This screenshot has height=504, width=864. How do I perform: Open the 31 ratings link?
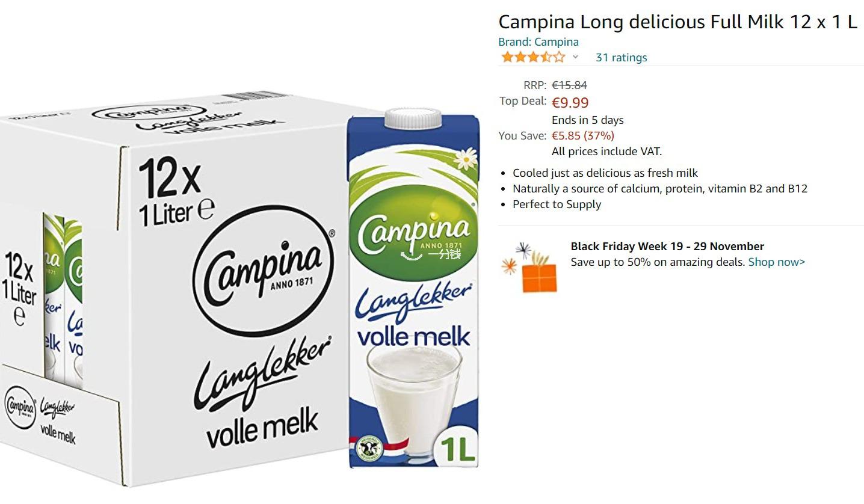621,58
